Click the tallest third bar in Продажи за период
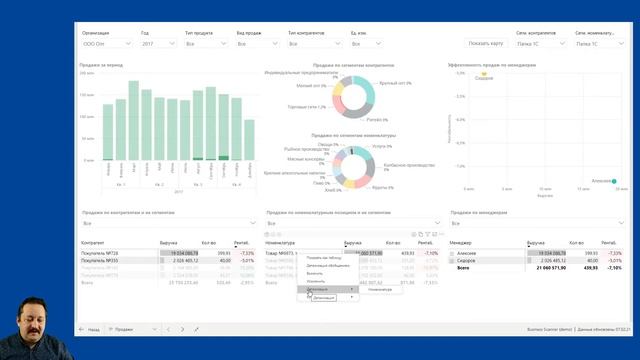The image size is (640, 360). coord(133,120)
